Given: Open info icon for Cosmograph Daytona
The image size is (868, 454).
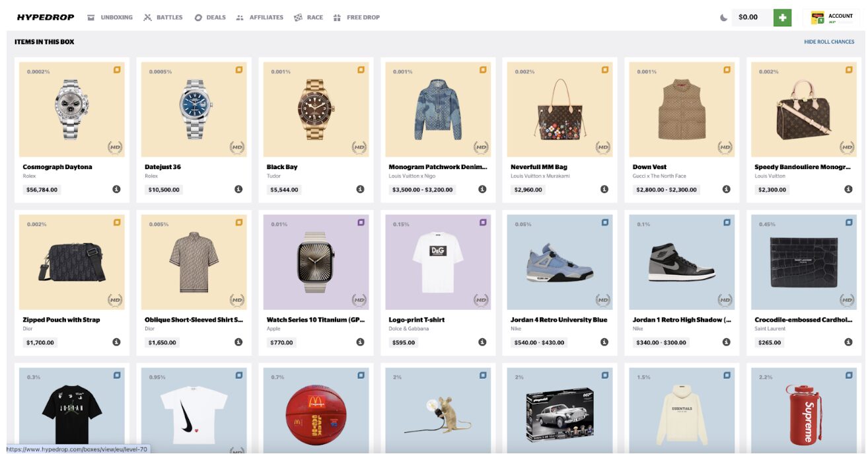Looking at the screenshot, I should pos(116,189).
